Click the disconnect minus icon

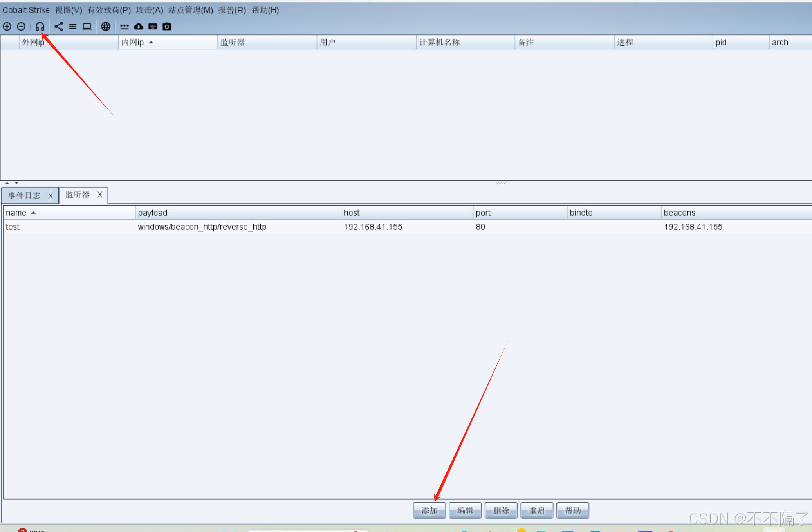[21, 27]
